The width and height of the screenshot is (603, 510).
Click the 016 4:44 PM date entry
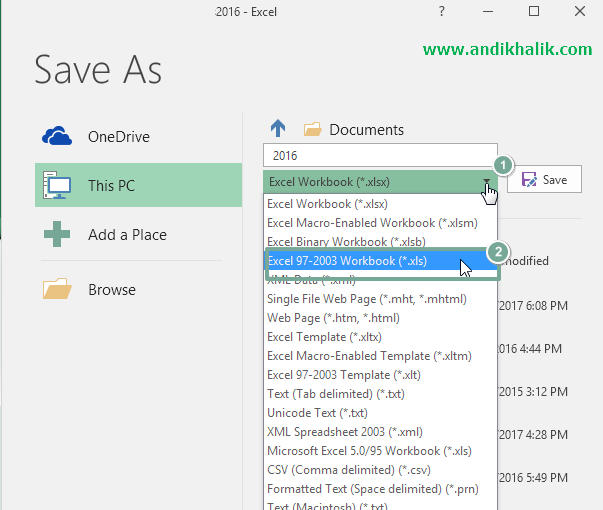pyautogui.click(x=530, y=349)
